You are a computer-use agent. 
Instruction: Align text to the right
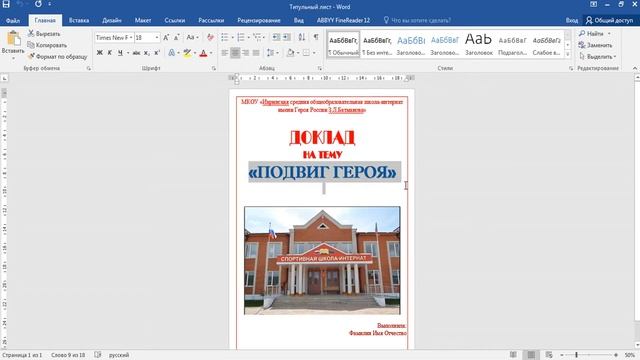245,53
